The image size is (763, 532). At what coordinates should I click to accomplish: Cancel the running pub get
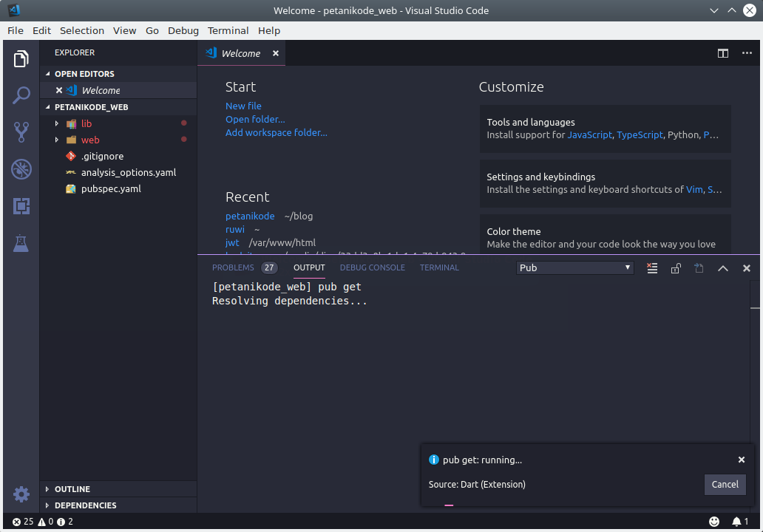[x=725, y=485]
